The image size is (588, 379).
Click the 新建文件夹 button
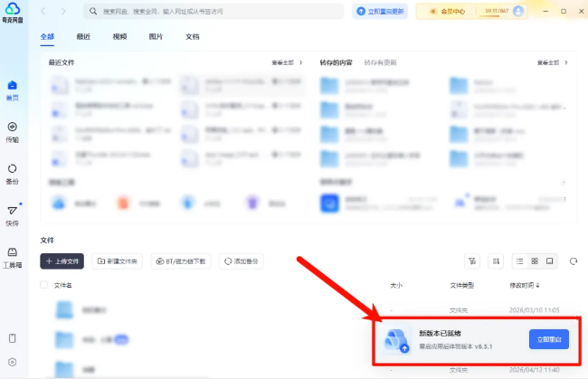(x=118, y=261)
